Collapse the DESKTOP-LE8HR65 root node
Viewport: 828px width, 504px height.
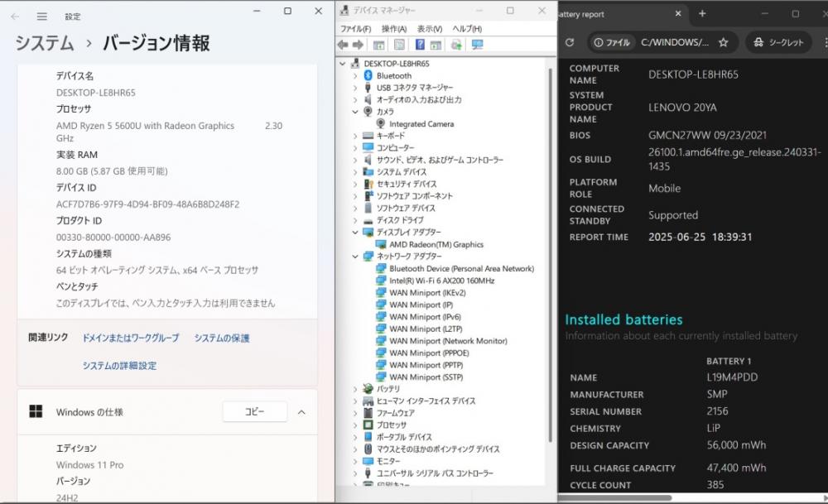coord(343,64)
